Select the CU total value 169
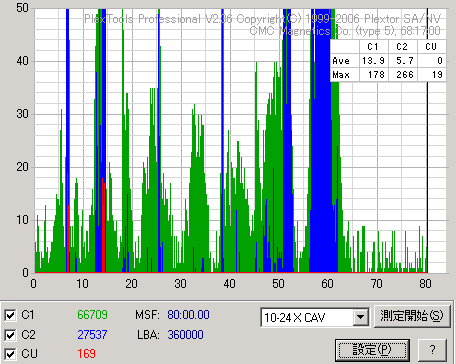 click(x=86, y=354)
